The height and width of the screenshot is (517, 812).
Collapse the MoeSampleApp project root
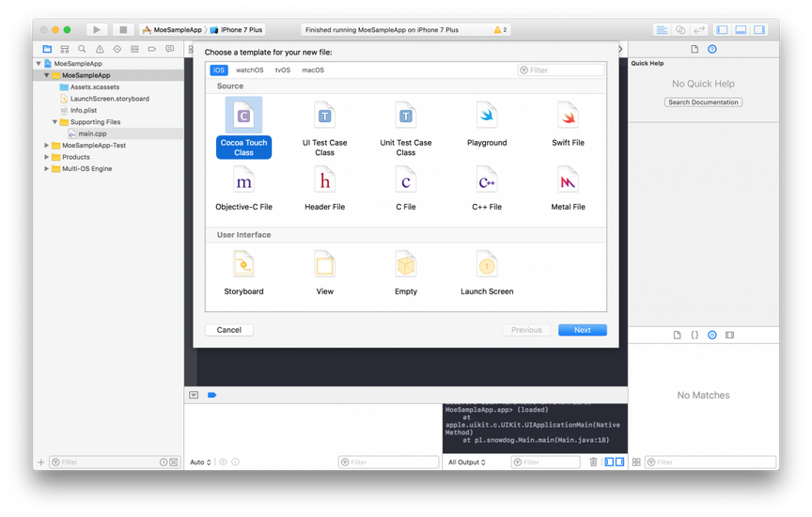tap(39, 63)
